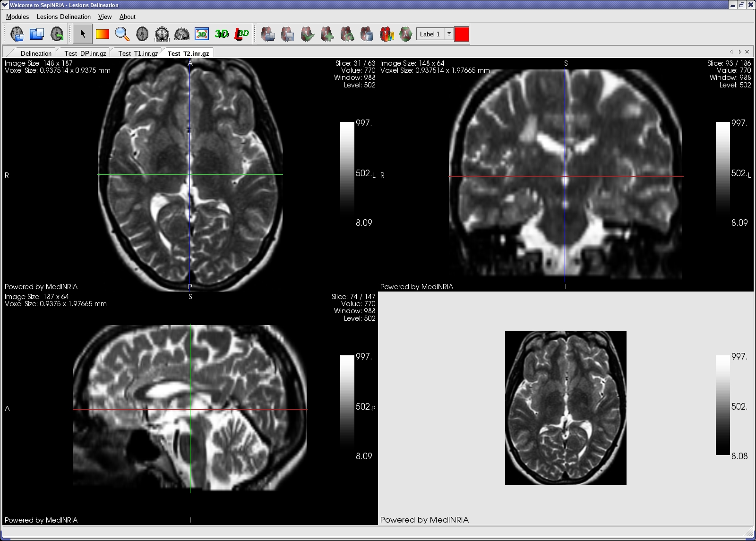The height and width of the screenshot is (541, 756).
Task: Switch to coronal view icon
Action: [162, 34]
